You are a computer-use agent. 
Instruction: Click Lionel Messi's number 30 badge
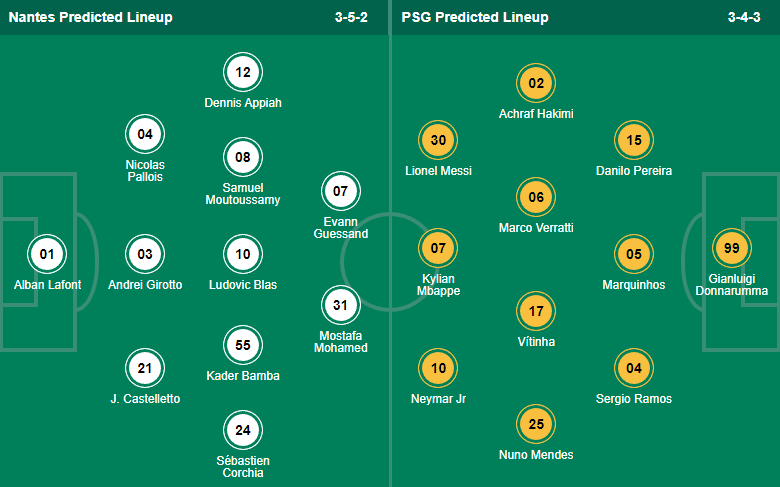pyautogui.click(x=438, y=140)
